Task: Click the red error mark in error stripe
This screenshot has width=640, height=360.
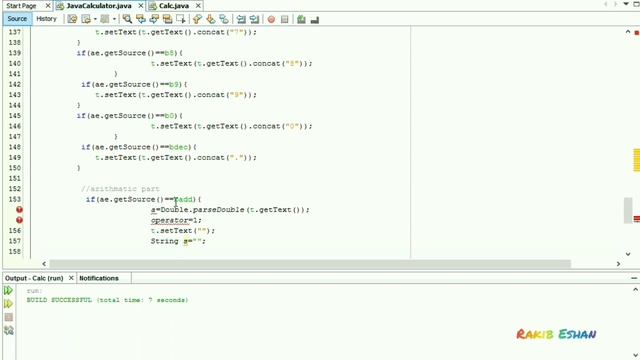Action: click(637, 219)
